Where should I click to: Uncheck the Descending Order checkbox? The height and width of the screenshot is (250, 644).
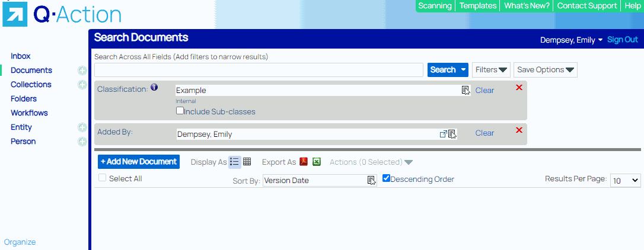(x=386, y=178)
